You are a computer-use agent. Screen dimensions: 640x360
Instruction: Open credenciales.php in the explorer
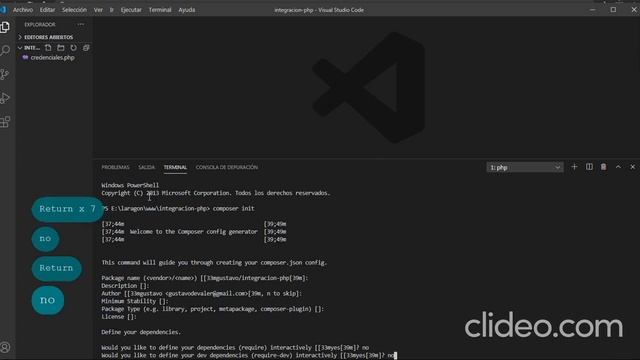coord(52,58)
